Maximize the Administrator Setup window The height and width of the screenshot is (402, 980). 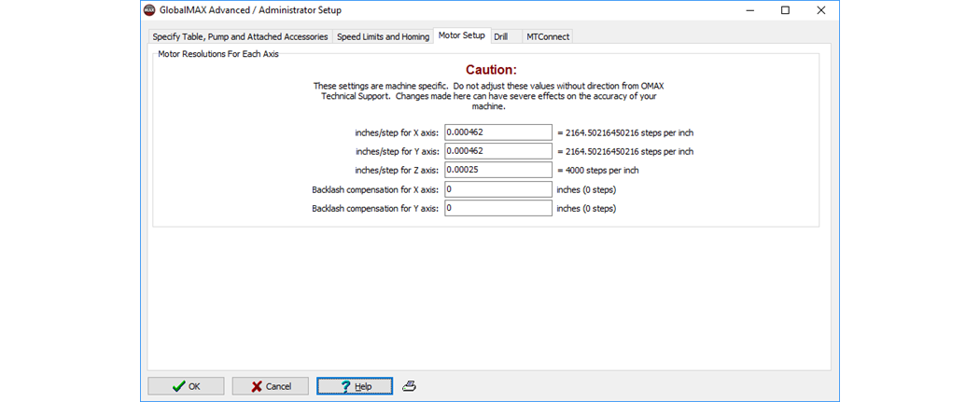[x=785, y=10]
